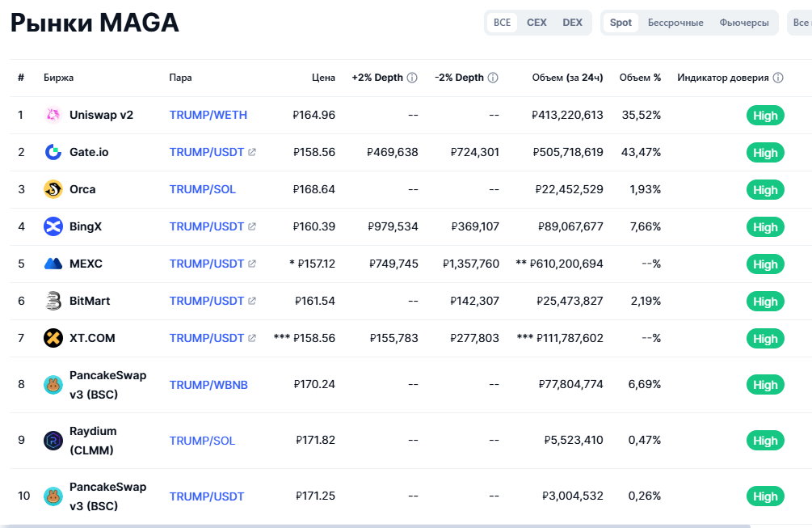The width and height of the screenshot is (812, 528).
Task: Click the ₽505,718,619 volume value
Action: click(567, 152)
